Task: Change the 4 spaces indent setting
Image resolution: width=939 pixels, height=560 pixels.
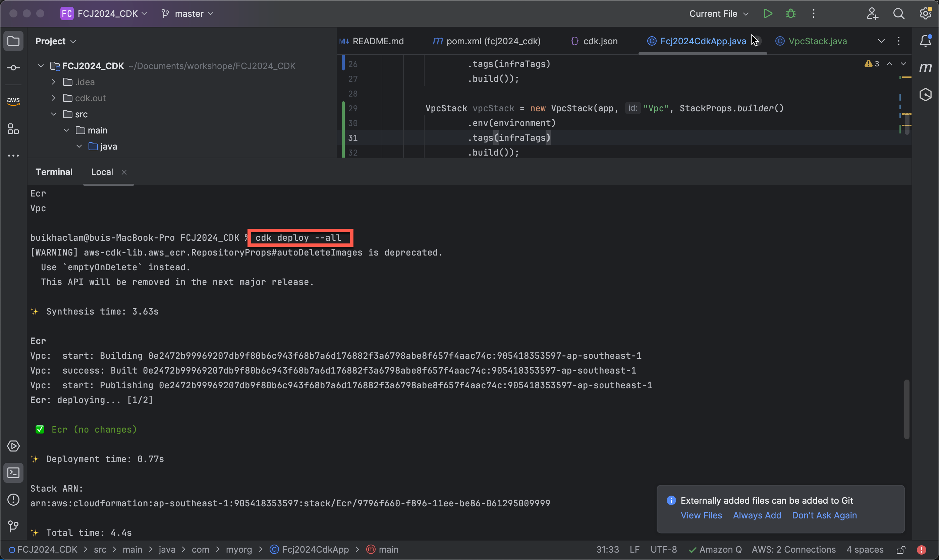Action: click(865, 550)
